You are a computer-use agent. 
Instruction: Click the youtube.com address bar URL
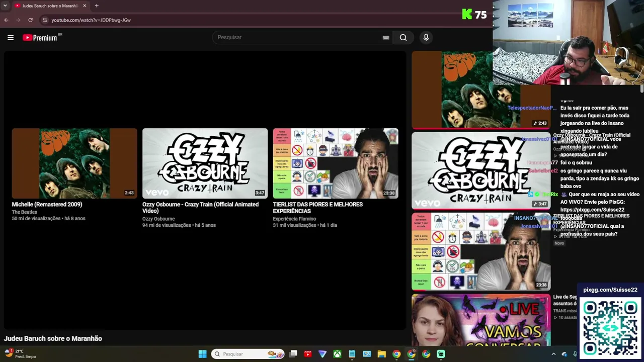91,20
